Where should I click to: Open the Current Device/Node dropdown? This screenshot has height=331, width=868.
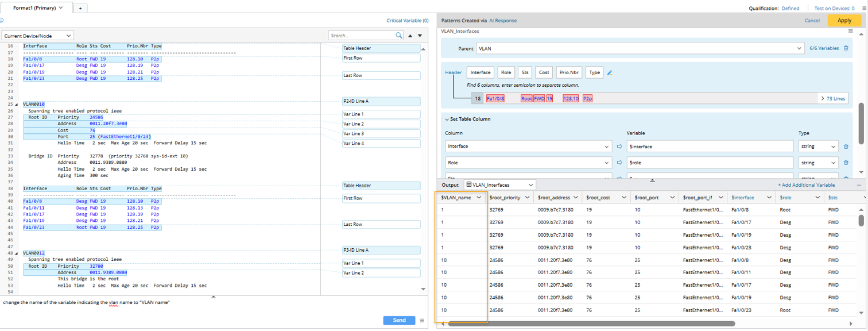[38, 36]
